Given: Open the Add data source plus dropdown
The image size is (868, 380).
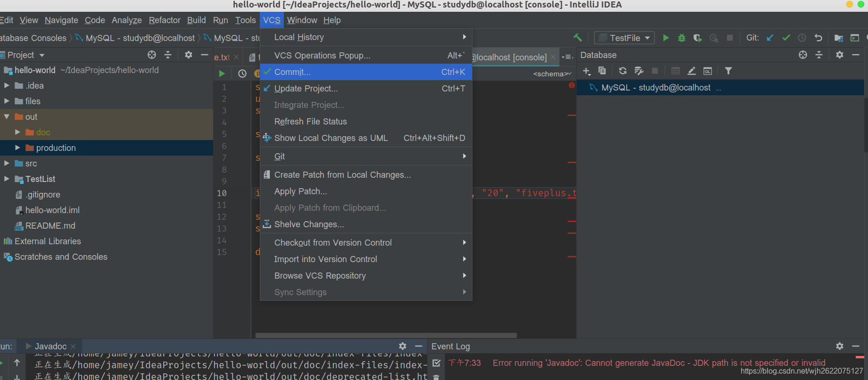Looking at the screenshot, I should click(x=587, y=71).
